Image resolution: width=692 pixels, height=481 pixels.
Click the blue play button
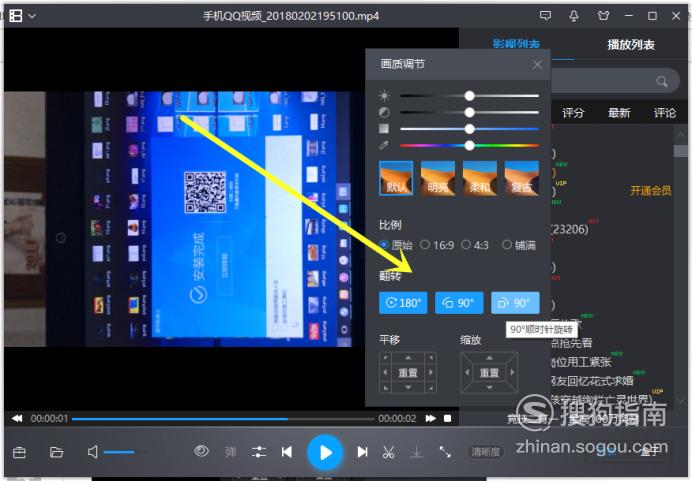click(325, 453)
